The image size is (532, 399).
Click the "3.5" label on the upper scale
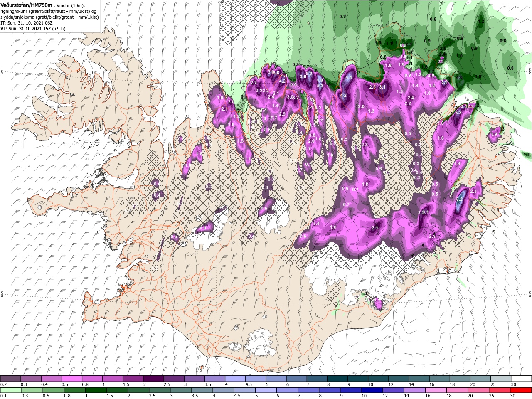pyautogui.click(x=208, y=384)
